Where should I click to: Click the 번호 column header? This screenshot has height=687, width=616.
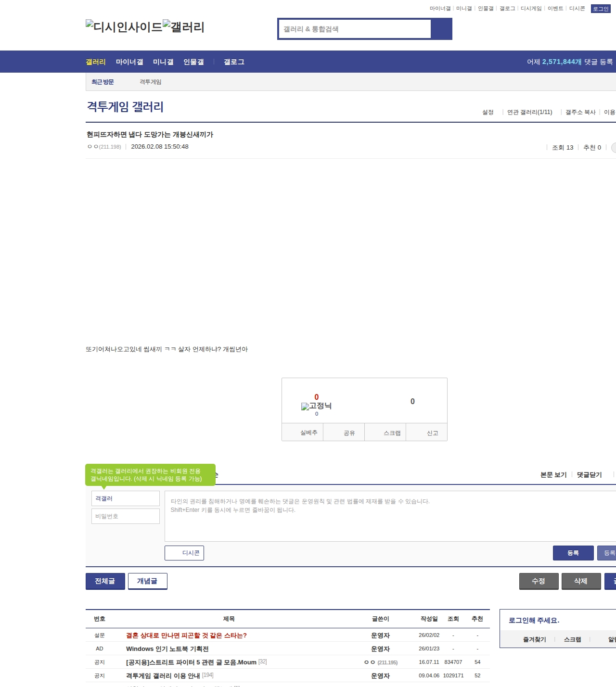(x=100, y=619)
